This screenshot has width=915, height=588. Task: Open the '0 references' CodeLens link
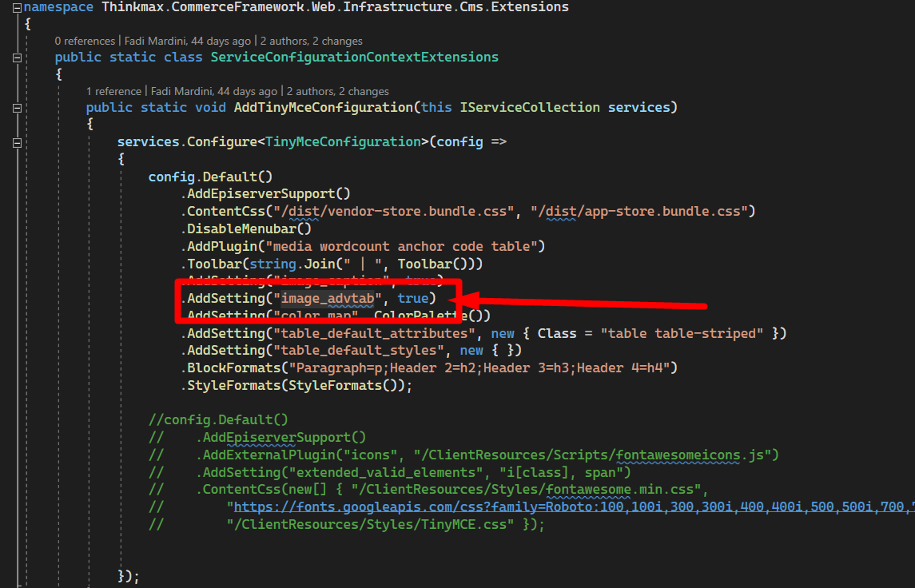(x=86, y=41)
